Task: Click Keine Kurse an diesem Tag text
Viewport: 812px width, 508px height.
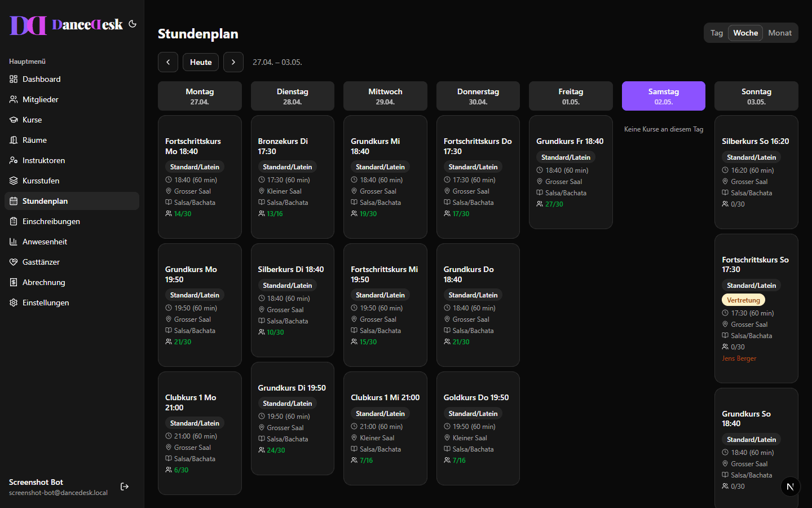Action: coord(664,129)
